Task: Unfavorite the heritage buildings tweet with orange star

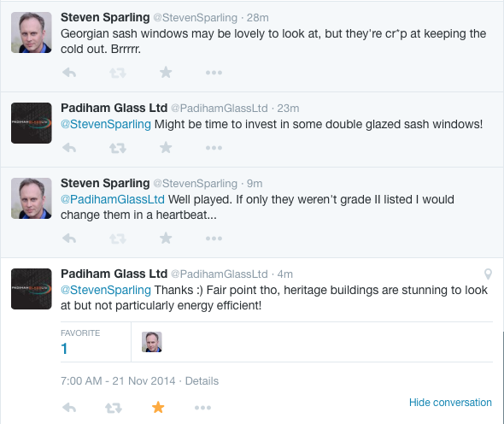Action: click(x=158, y=407)
